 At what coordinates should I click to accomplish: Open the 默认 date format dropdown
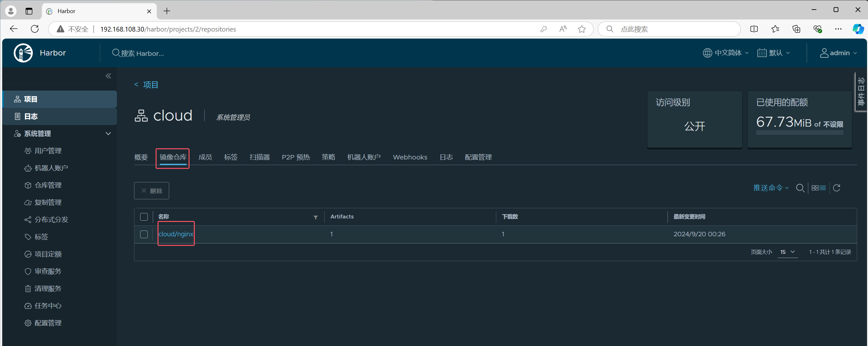774,53
